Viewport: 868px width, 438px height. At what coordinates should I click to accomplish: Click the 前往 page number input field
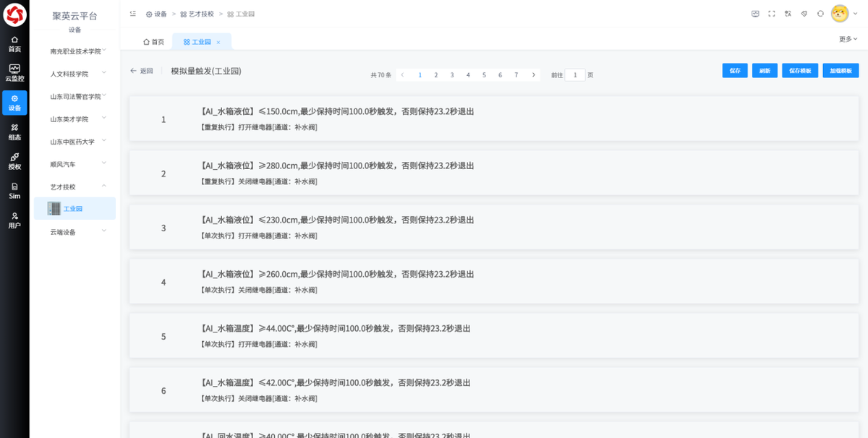(575, 74)
